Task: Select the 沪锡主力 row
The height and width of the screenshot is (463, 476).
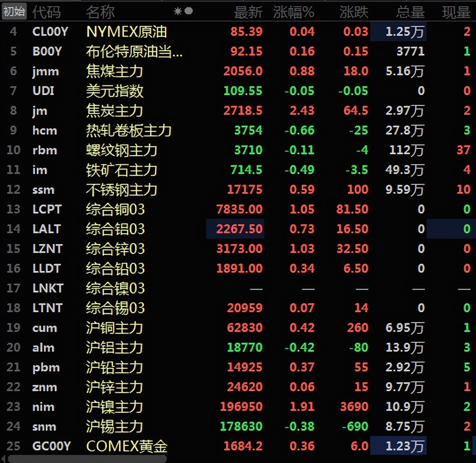Action: pos(238,426)
